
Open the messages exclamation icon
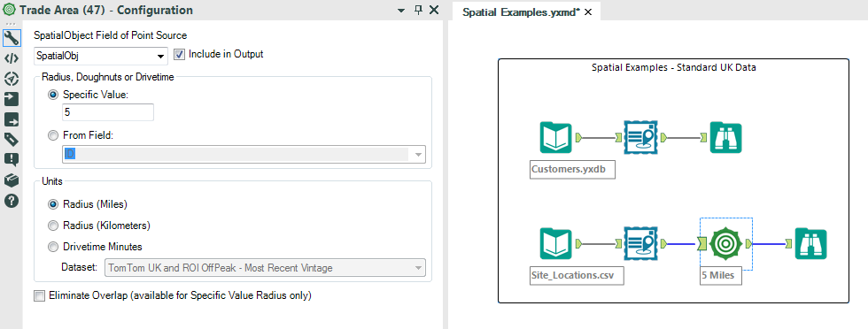coord(11,160)
